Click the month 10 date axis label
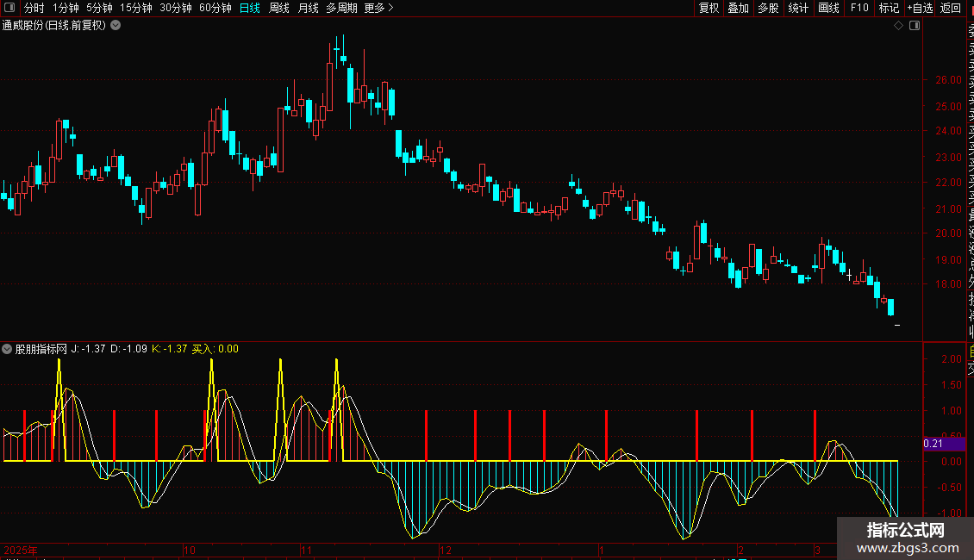This screenshot has width=974, height=560. pos(190,550)
